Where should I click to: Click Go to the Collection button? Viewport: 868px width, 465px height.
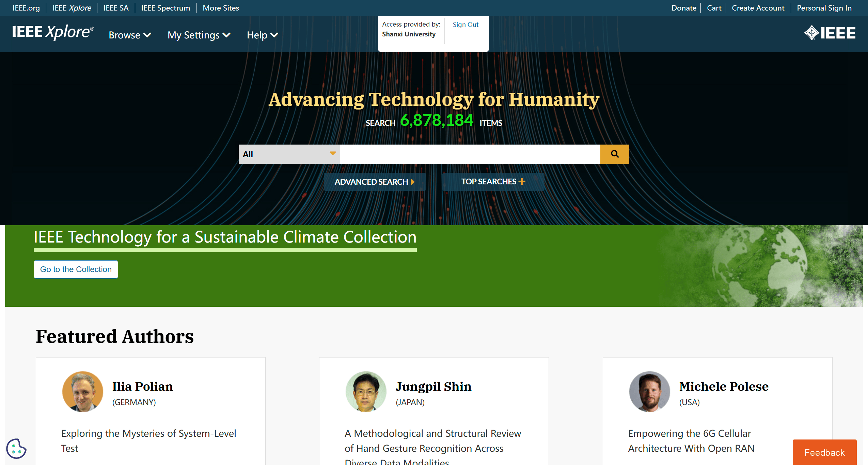pos(76,269)
